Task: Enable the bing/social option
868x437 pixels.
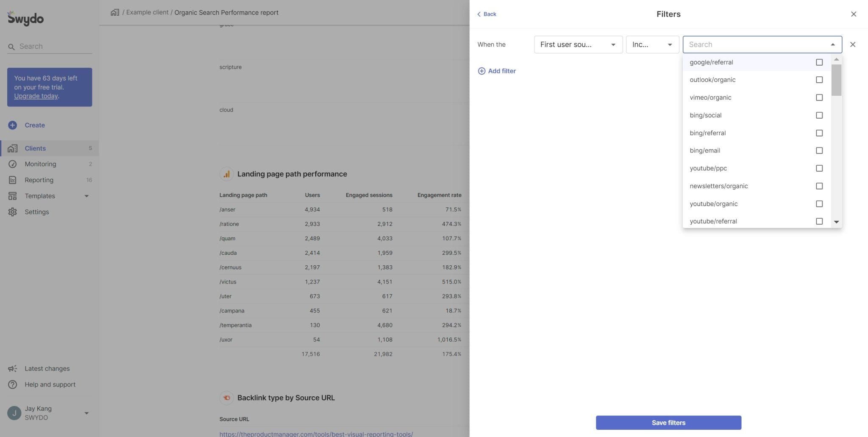Action: coord(819,115)
